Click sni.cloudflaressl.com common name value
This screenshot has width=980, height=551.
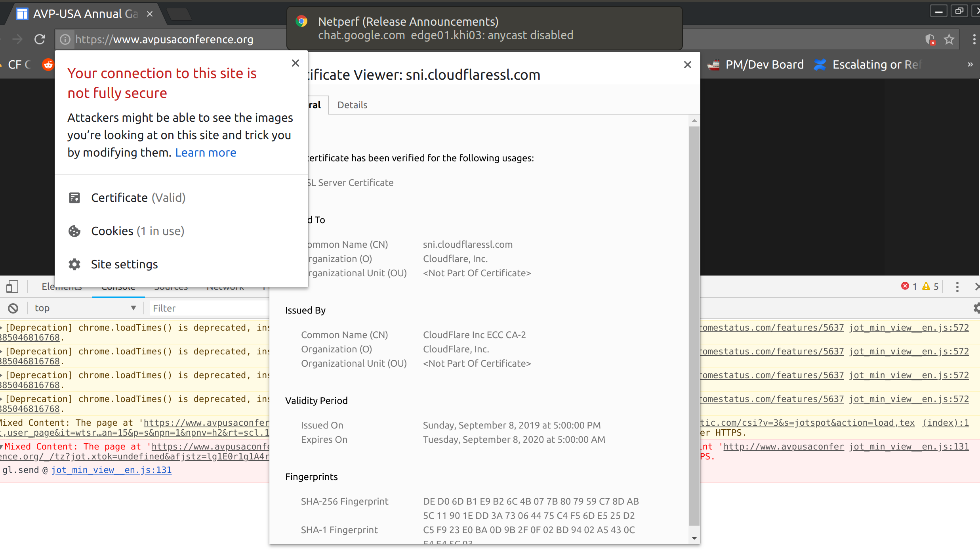tap(468, 245)
